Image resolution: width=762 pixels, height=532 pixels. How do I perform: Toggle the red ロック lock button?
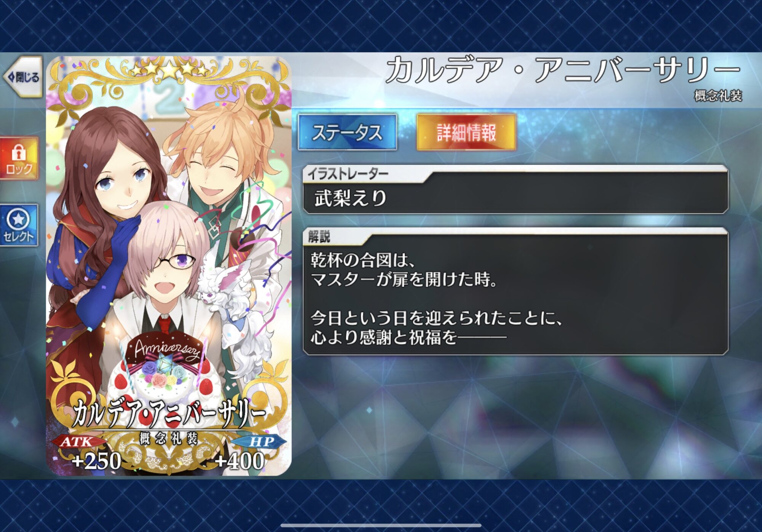pos(19,158)
